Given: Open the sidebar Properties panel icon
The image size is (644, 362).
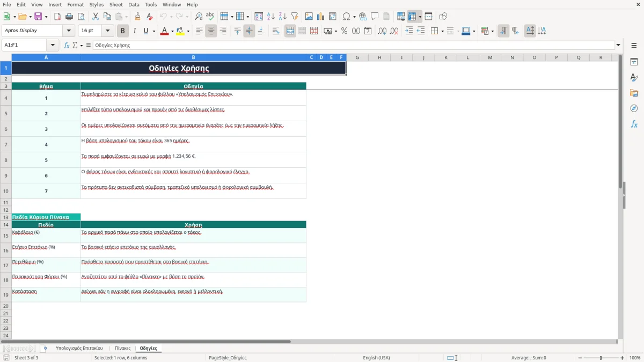Looking at the screenshot, I should tap(634, 62).
